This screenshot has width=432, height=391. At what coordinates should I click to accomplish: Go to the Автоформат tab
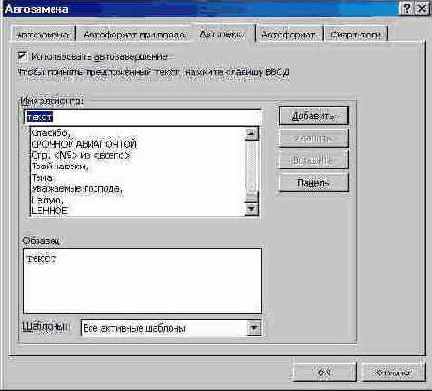[288, 34]
